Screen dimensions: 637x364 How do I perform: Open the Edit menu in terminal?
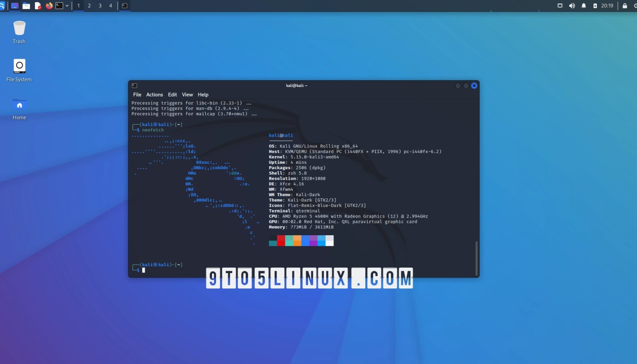[172, 95]
